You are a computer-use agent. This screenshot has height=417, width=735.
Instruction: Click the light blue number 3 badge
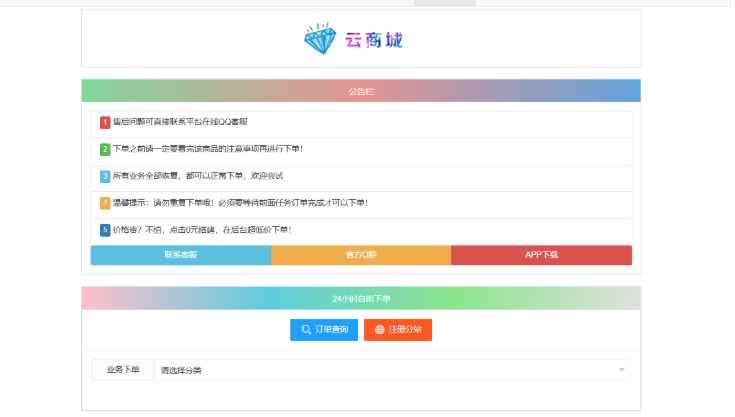[x=105, y=177]
